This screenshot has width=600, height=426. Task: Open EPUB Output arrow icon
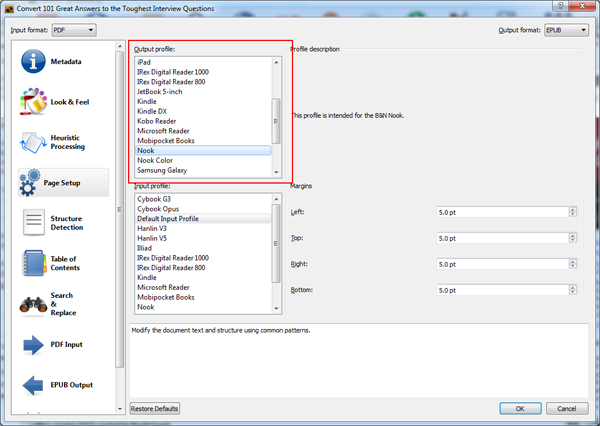coord(33,385)
